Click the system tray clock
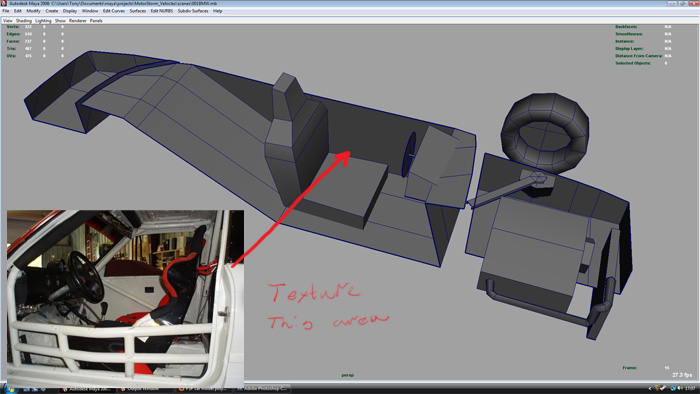This screenshot has width=700, height=394. [690, 389]
